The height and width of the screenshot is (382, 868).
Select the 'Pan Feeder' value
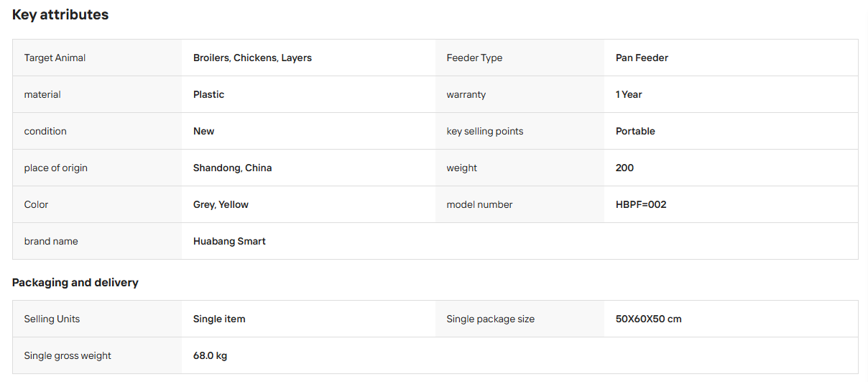pos(642,58)
